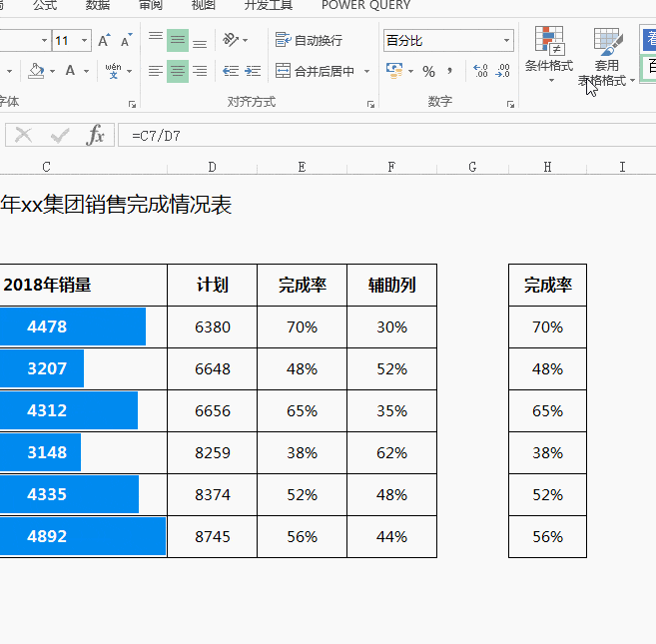Open the 数字 group dialog launcher
This screenshot has height=644, width=656.
point(510,104)
